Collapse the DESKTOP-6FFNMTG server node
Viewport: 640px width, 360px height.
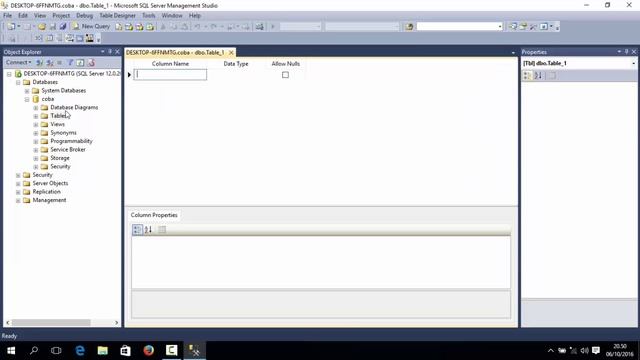point(9,74)
